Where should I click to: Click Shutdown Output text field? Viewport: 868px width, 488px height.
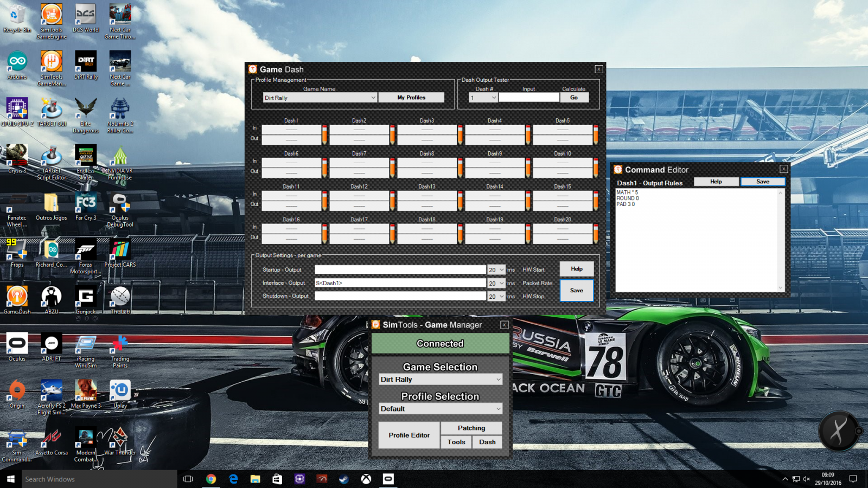(x=400, y=296)
